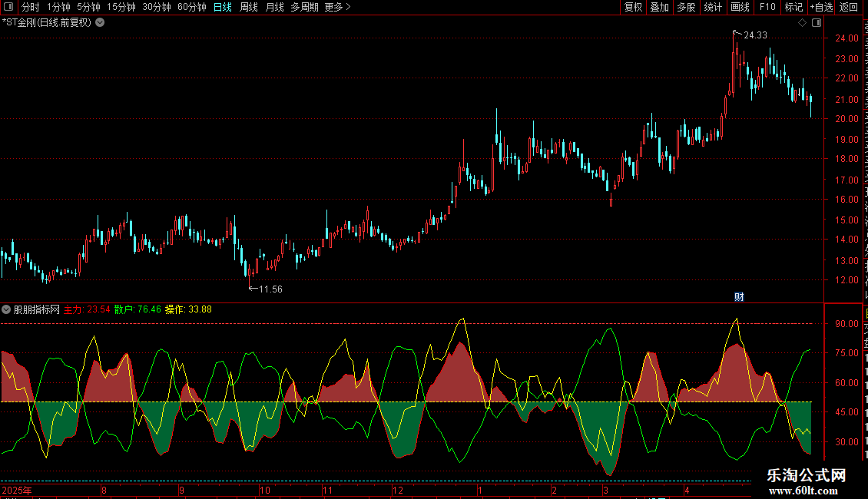Click month 4 on time axis

pos(687,490)
